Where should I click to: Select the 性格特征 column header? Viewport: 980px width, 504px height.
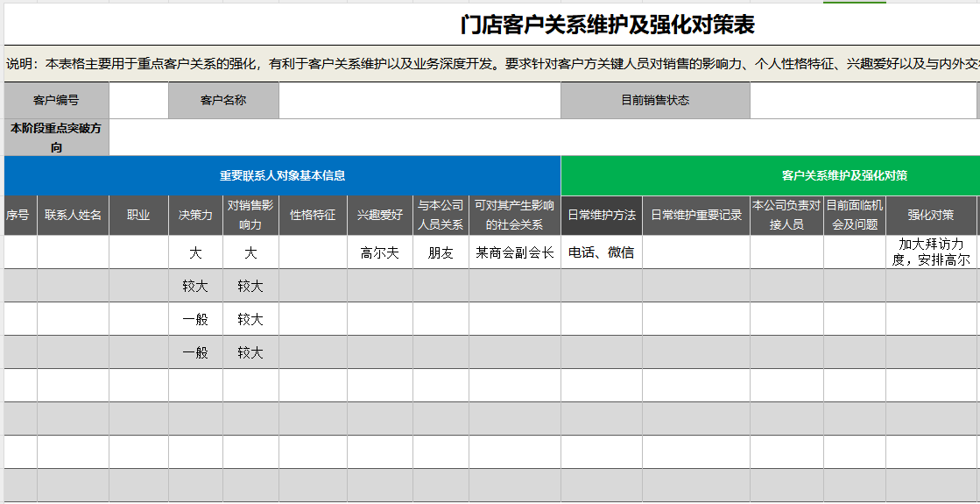tap(313, 215)
